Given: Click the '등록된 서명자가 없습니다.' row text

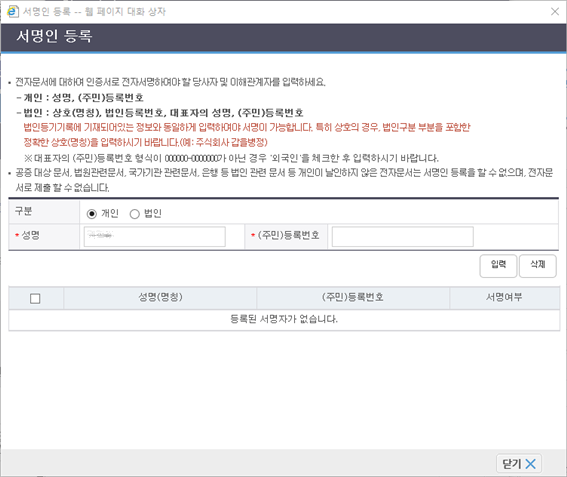Looking at the screenshot, I should (x=284, y=319).
